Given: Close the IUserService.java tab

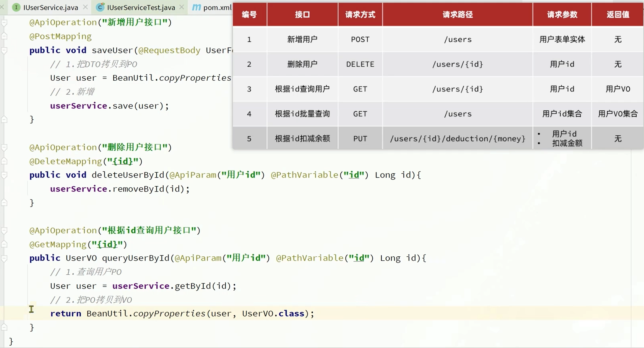Looking at the screenshot, I should pyautogui.click(x=85, y=7).
